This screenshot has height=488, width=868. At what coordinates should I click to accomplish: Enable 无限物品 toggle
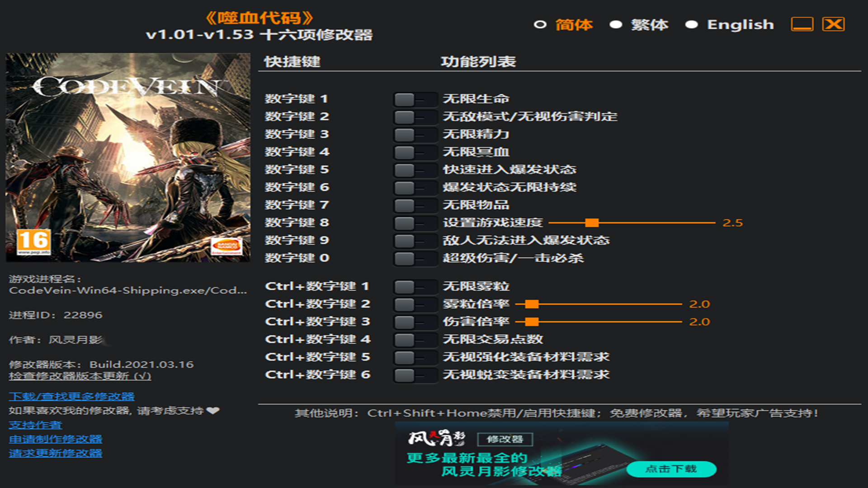click(x=415, y=205)
